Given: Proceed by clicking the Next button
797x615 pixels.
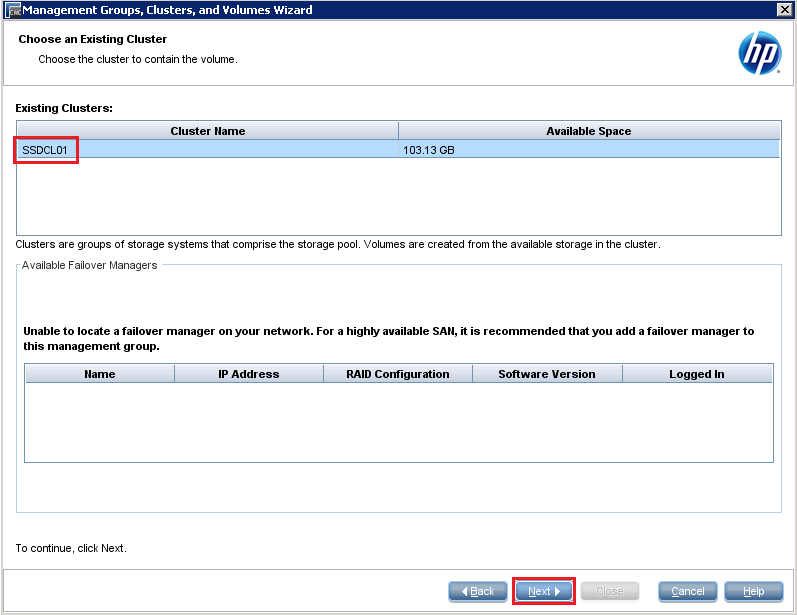Looking at the screenshot, I should [543, 591].
